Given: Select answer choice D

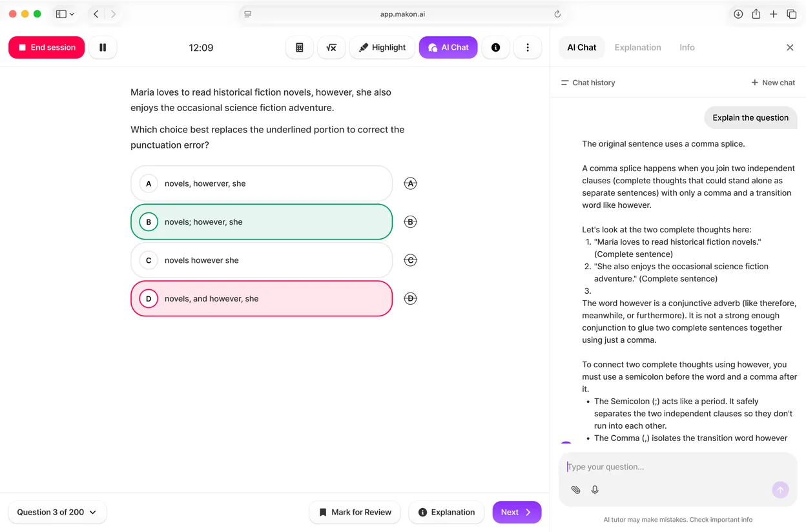Looking at the screenshot, I should [x=262, y=298].
